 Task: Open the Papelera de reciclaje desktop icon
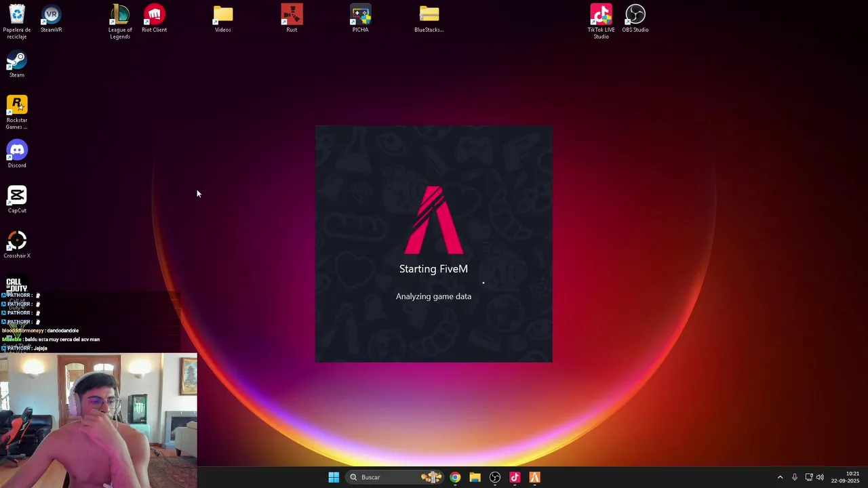click(17, 22)
